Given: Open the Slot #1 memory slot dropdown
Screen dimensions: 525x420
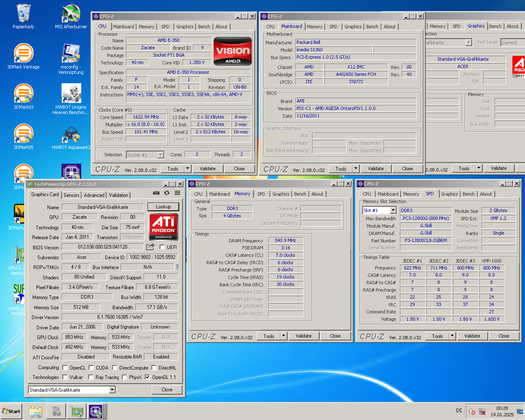Looking at the screenshot, I should pos(393,210).
